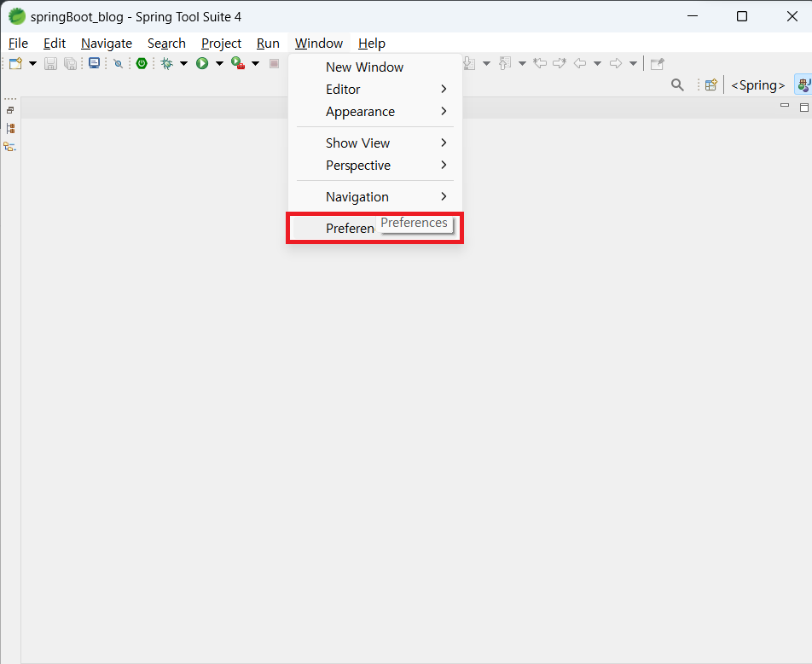Maximize the editor area panel
This screenshot has width=812, height=664.
coord(803,108)
